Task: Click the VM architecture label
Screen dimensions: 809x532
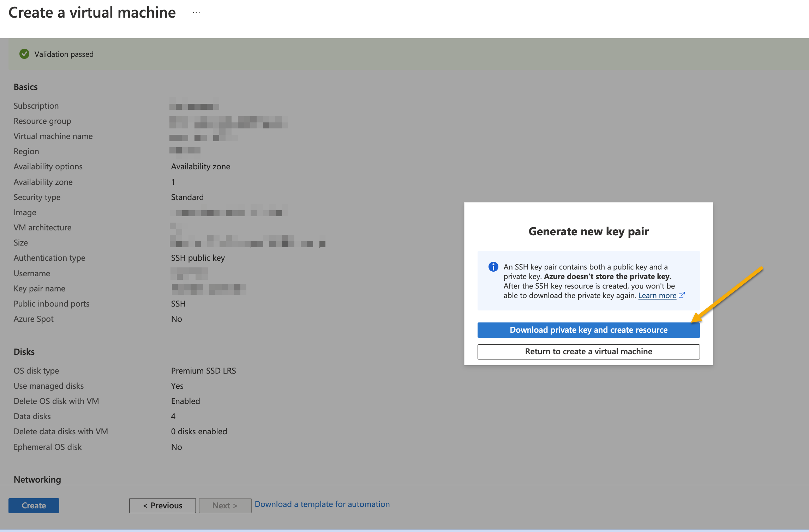Action: [43, 228]
